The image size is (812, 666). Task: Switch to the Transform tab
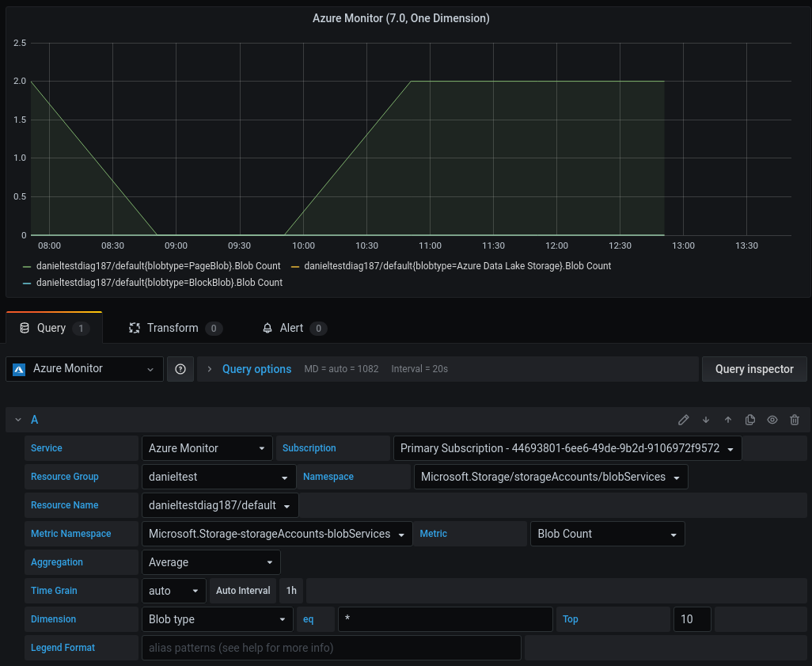176,328
